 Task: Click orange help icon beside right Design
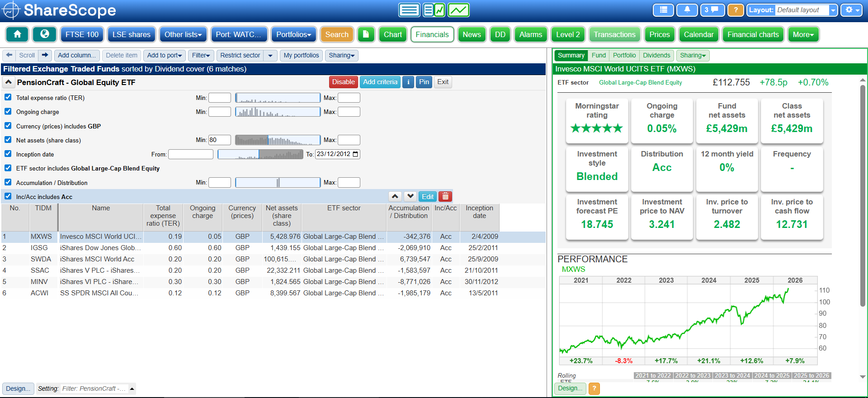tap(594, 388)
